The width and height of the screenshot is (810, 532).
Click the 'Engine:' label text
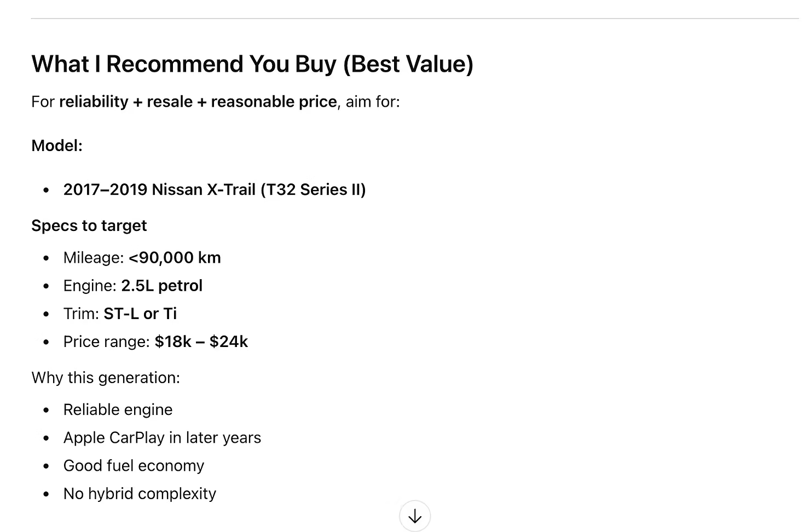90,286
